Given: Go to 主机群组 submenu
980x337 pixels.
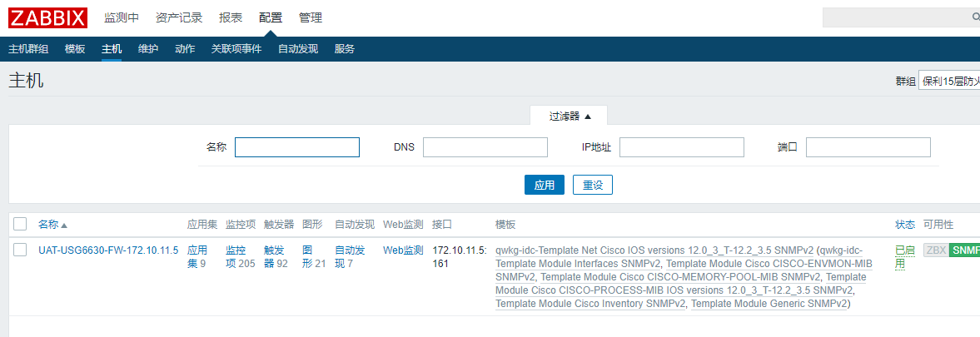Looking at the screenshot, I should click(28, 49).
